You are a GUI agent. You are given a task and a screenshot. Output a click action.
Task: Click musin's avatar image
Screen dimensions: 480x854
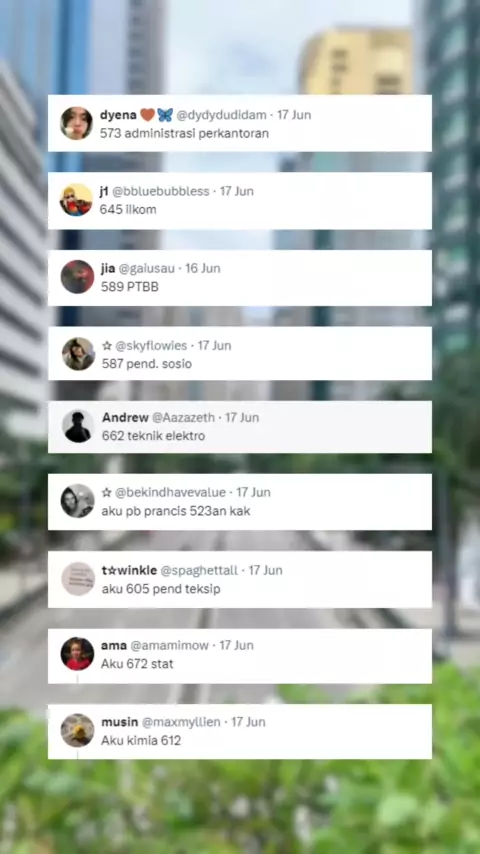pyautogui.click(x=77, y=730)
